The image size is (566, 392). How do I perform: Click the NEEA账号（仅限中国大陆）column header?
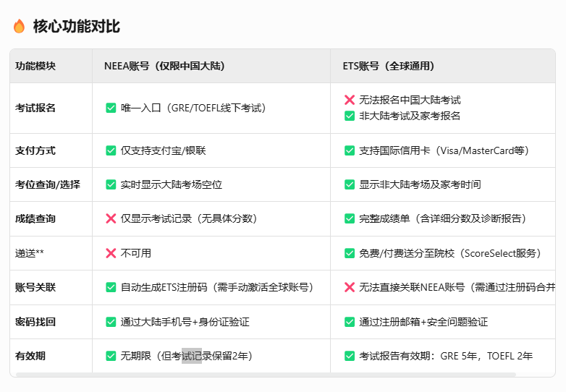pos(164,66)
